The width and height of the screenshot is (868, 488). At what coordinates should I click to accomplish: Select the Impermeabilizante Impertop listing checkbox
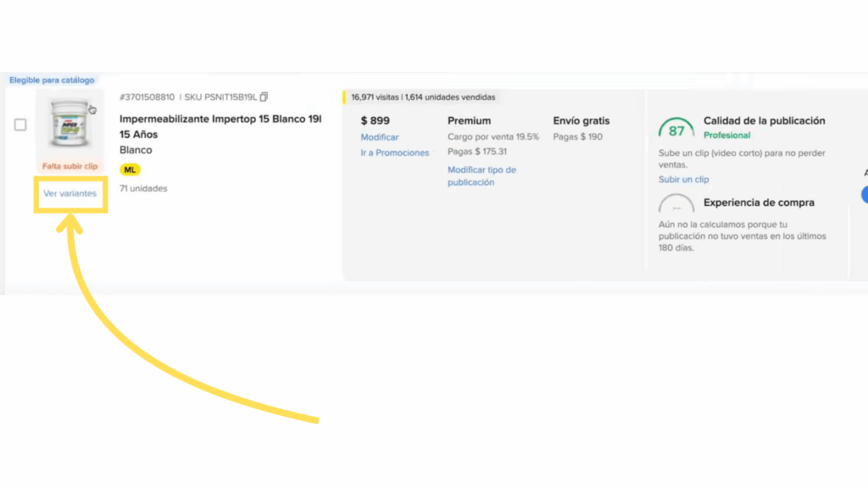[x=20, y=125]
